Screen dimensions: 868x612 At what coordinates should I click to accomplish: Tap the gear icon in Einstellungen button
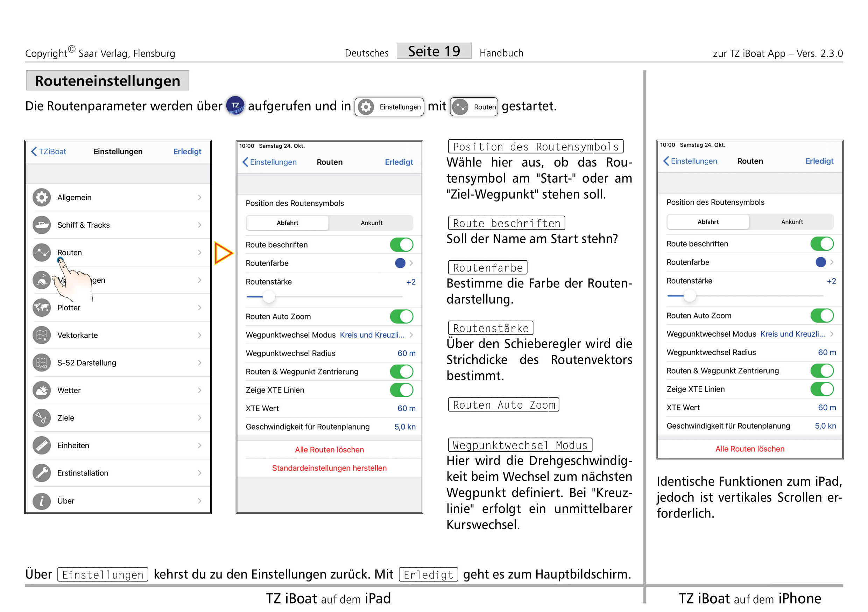coord(366,107)
